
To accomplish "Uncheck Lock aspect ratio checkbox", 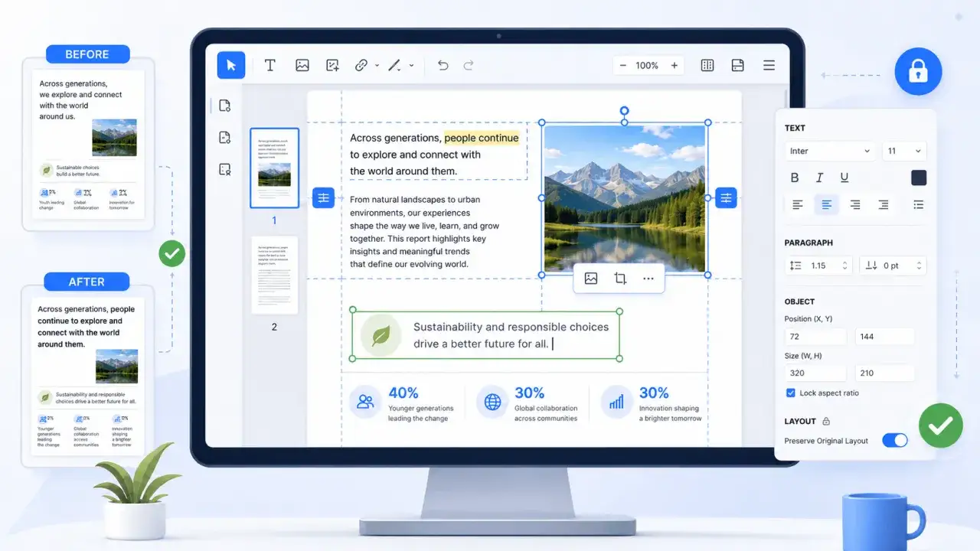I will tap(791, 393).
